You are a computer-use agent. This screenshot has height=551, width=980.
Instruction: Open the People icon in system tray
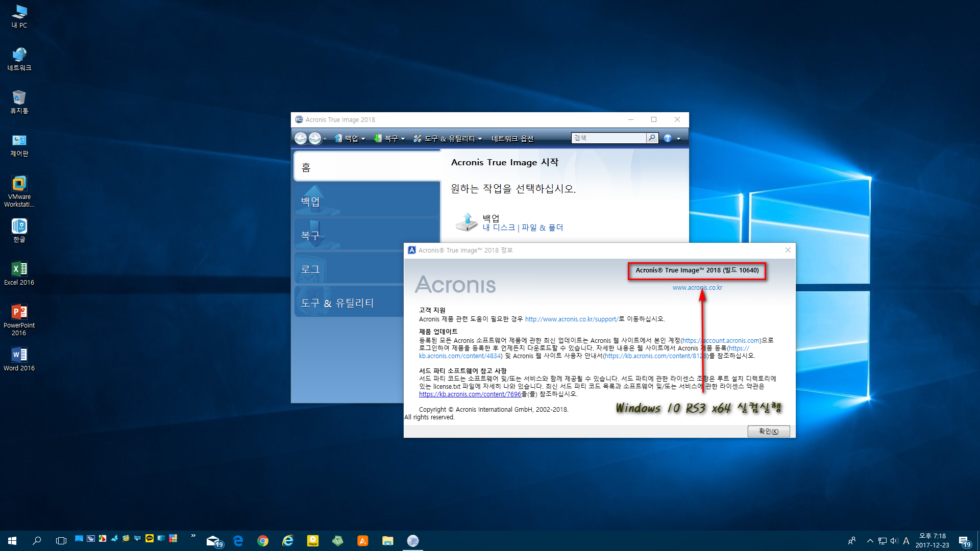tap(851, 541)
